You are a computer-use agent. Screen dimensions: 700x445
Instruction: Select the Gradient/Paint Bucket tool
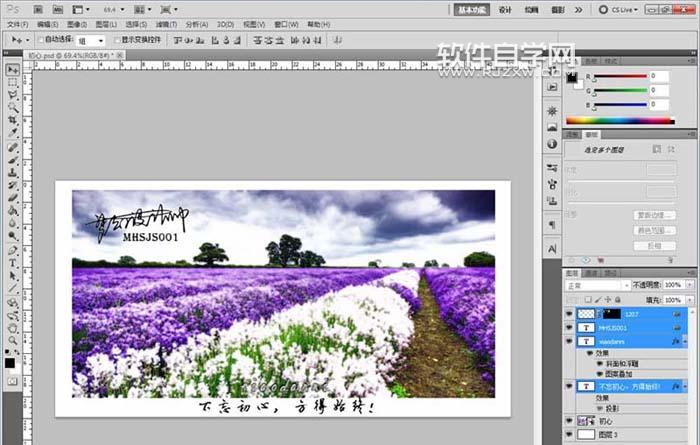[12, 210]
